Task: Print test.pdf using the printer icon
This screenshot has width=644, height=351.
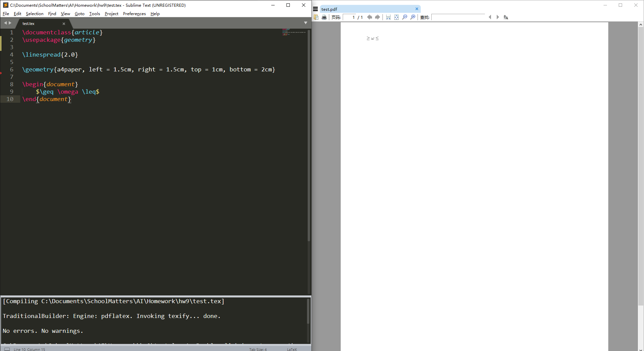Action: coord(324,17)
